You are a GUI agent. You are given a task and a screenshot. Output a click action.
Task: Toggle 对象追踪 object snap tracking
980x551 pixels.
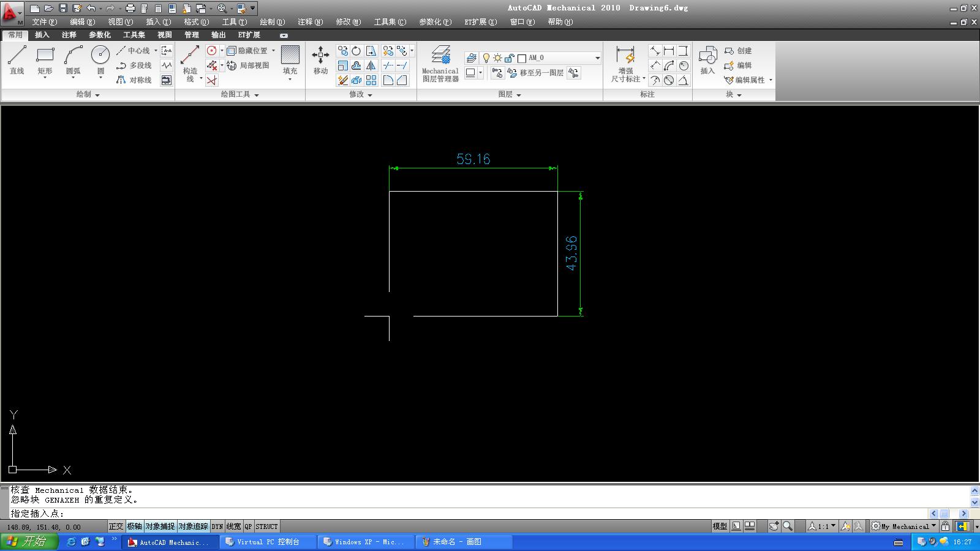[x=193, y=527]
